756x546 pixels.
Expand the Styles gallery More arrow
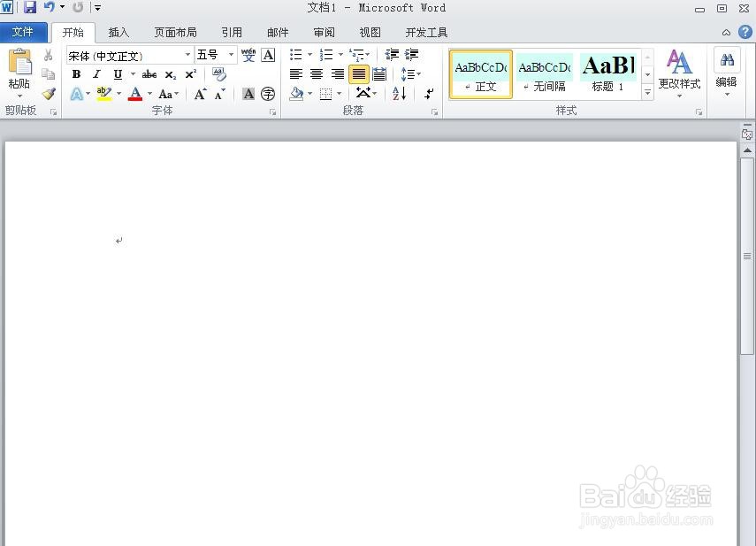point(647,92)
